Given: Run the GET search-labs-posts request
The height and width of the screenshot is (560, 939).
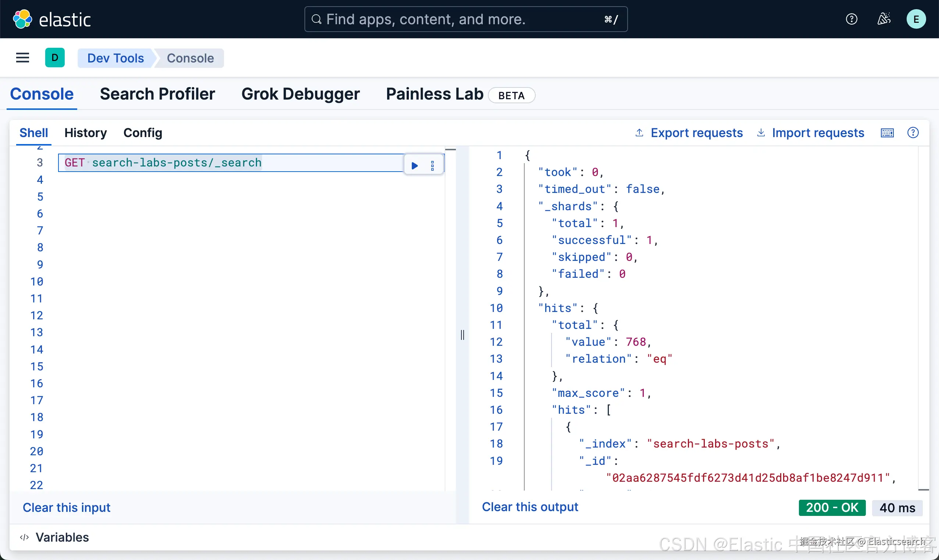Looking at the screenshot, I should tap(415, 165).
